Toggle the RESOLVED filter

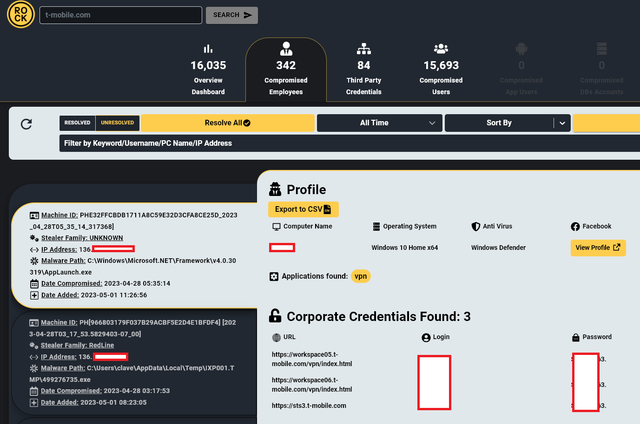(x=77, y=123)
